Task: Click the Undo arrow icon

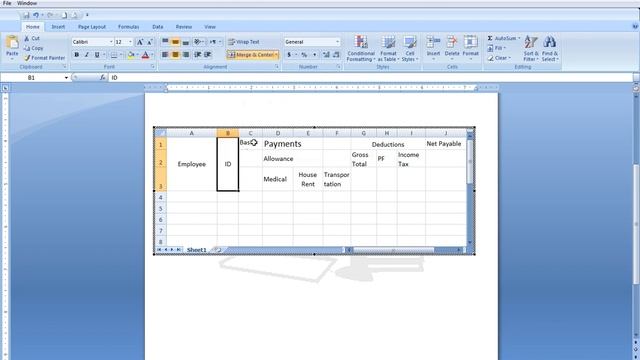Action: pyautogui.click(x=36, y=15)
